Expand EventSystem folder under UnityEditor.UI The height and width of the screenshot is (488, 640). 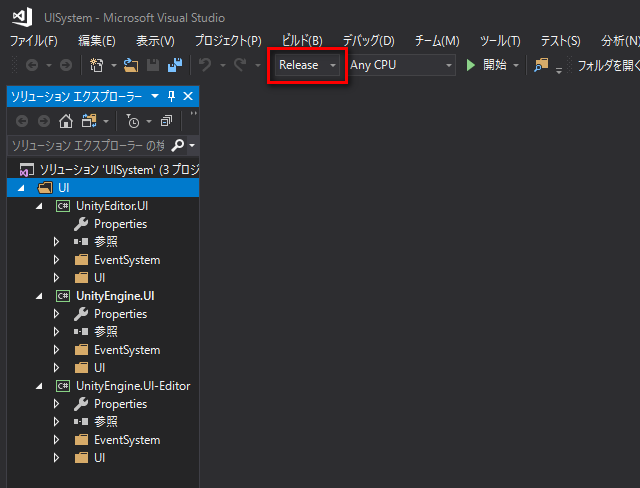pos(56,260)
